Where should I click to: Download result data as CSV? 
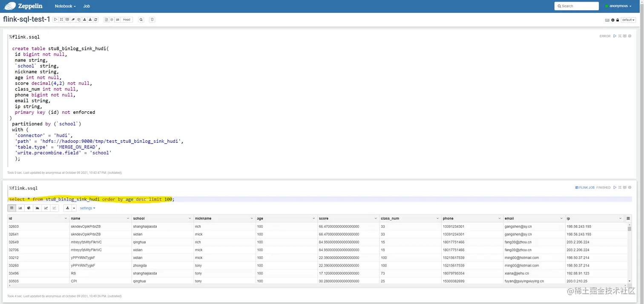coord(67,208)
